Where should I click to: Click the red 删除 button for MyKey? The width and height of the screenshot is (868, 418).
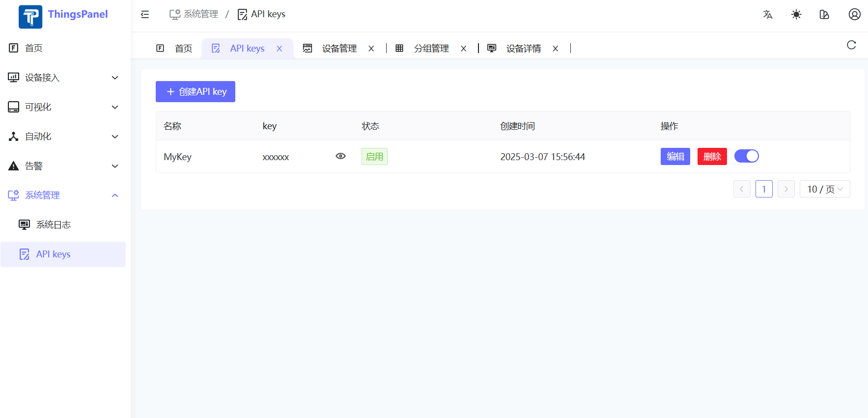[x=712, y=157]
